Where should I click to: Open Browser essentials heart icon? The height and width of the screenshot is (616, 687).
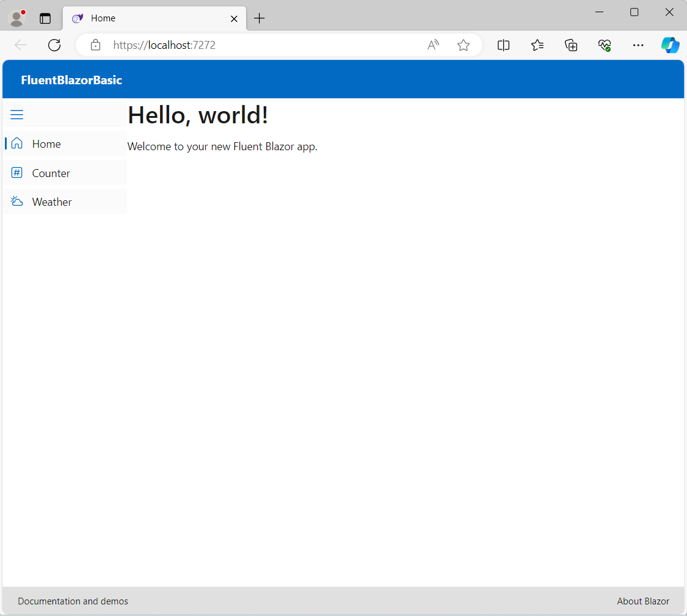pos(605,45)
